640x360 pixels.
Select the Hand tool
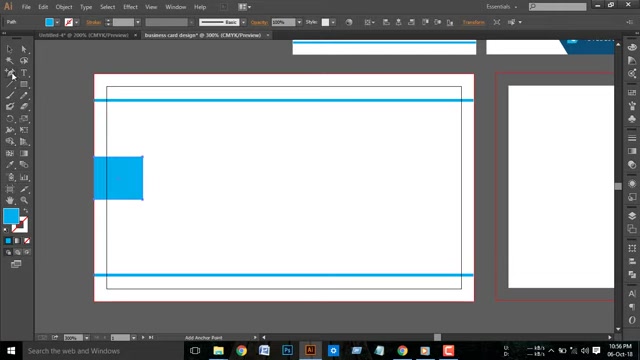[x=9, y=200]
